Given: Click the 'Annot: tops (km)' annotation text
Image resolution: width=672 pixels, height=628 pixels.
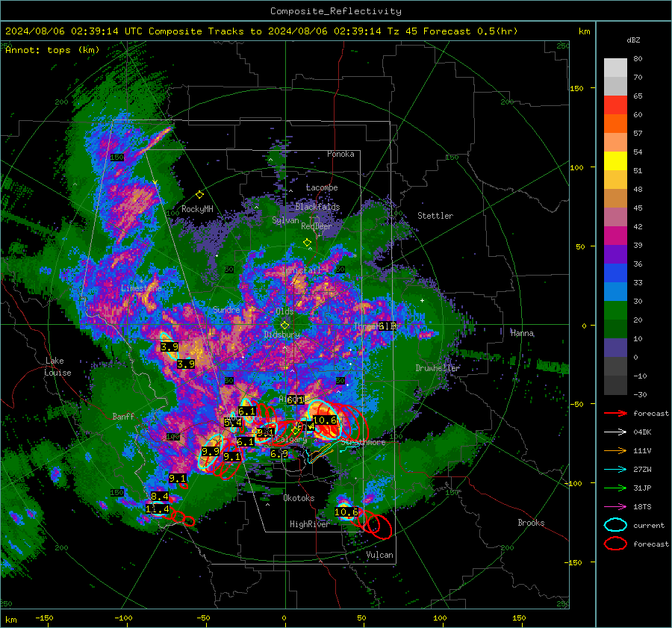Looking at the screenshot, I should point(52,50).
